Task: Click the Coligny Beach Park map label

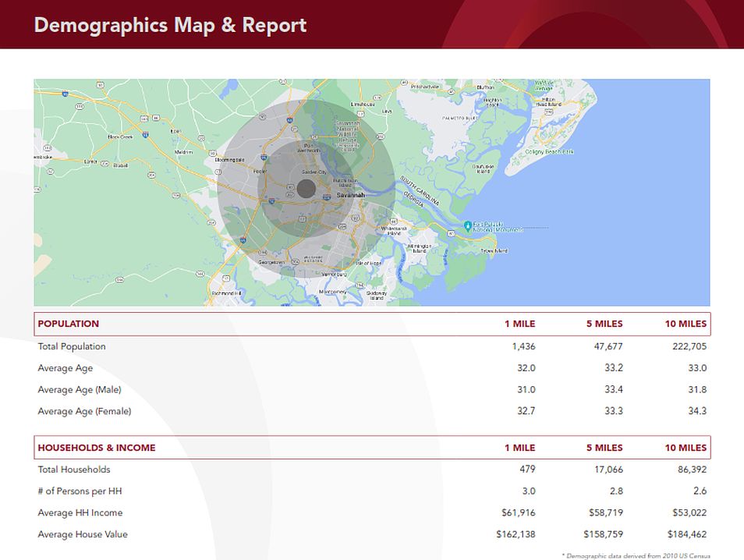Action: (549, 152)
